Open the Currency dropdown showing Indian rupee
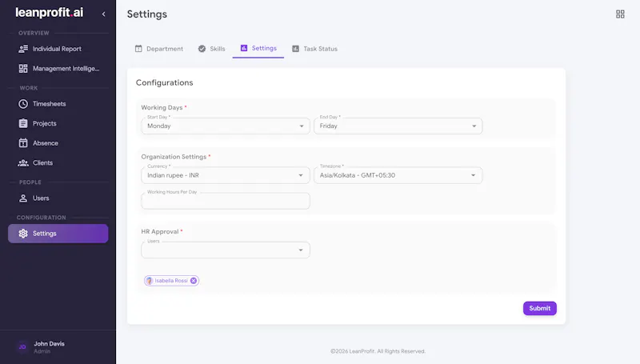 [x=226, y=175]
